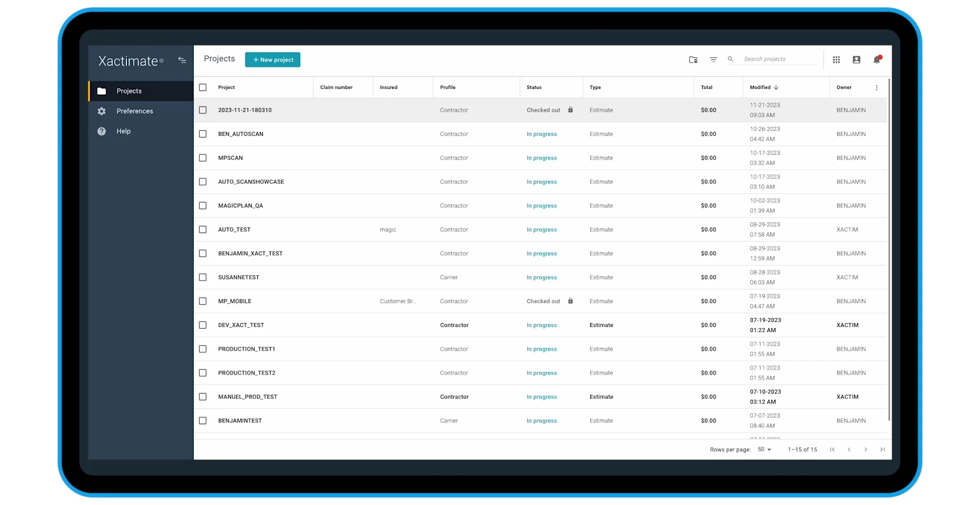Open column options three-dot menu
This screenshot has height=505, width=980.
click(877, 88)
